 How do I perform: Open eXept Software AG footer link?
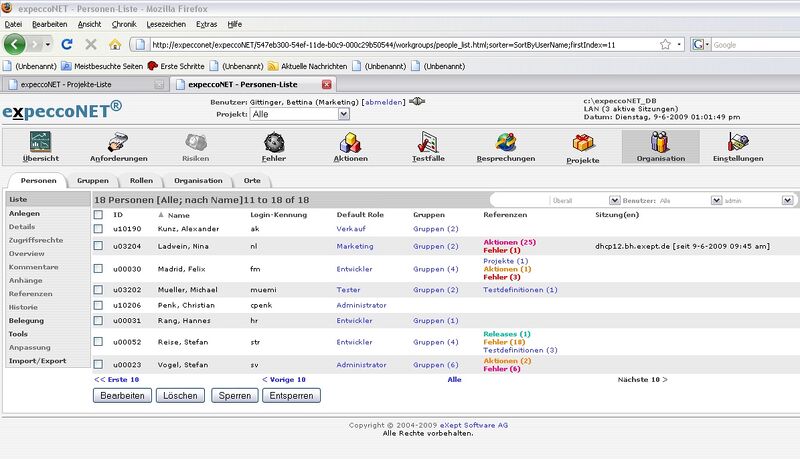coord(473,425)
